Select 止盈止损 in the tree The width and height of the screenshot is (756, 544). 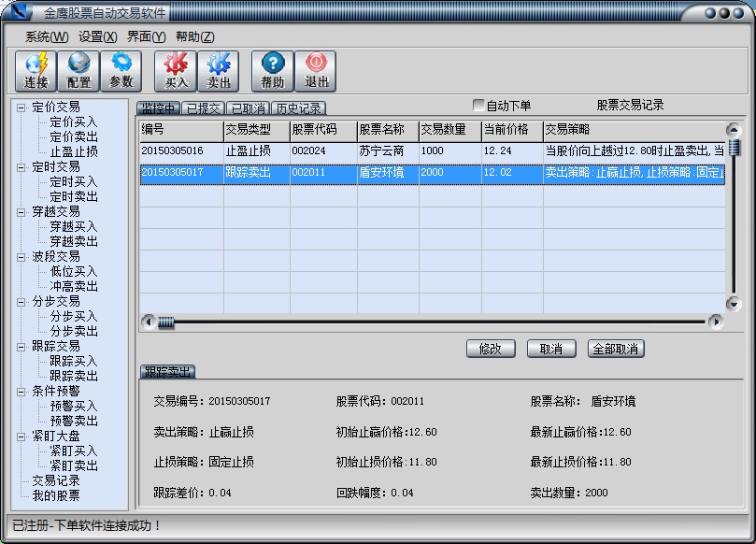(x=74, y=151)
